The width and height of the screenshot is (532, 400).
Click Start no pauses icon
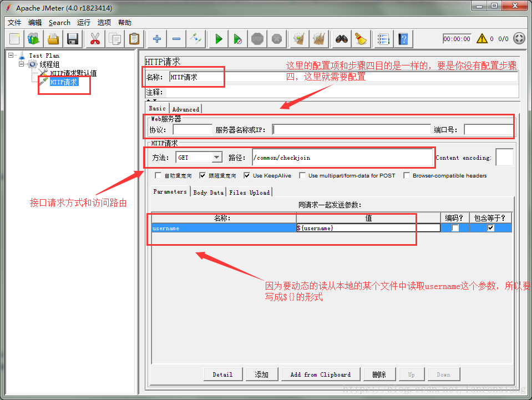click(x=238, y=39)
